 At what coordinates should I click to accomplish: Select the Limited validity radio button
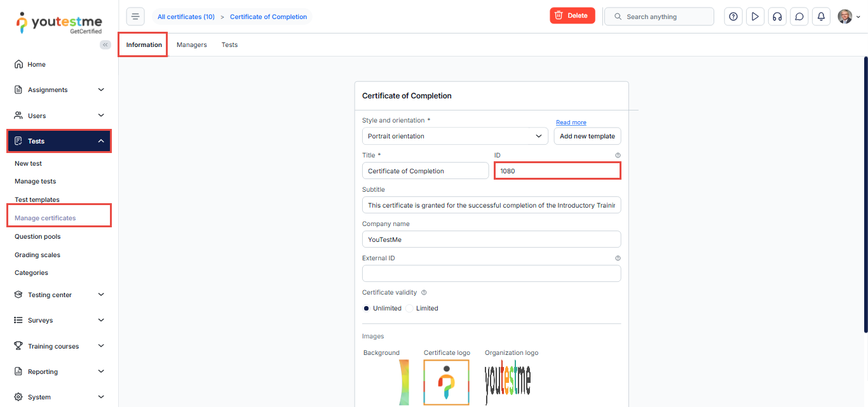coord(410,309)
